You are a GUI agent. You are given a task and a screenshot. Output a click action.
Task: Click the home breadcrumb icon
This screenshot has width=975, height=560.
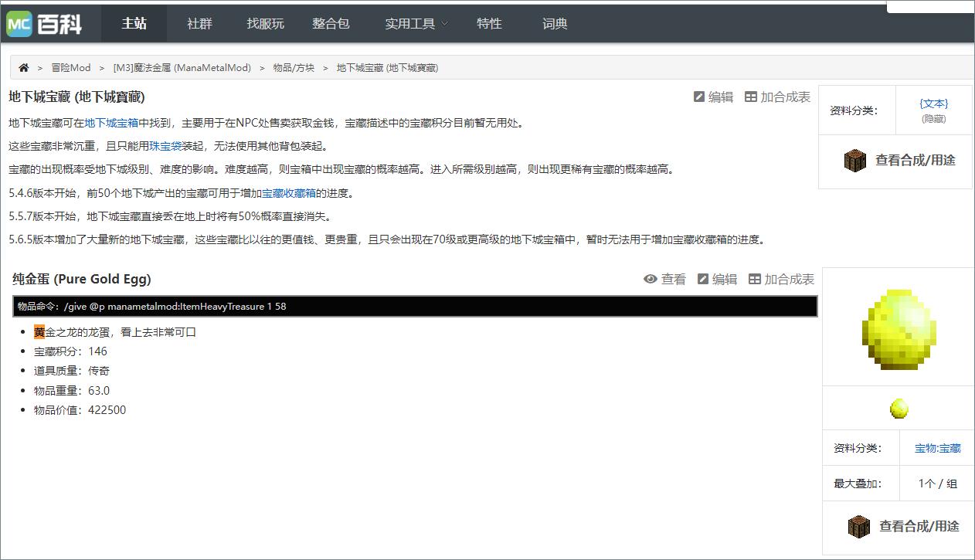(x=23, y=67)
